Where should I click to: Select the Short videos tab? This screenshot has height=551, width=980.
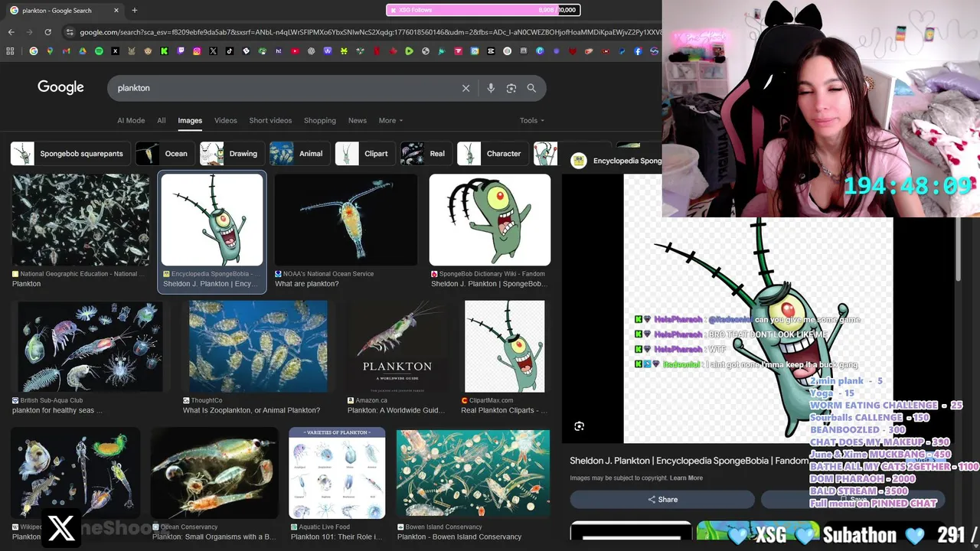tap(270, 120)
